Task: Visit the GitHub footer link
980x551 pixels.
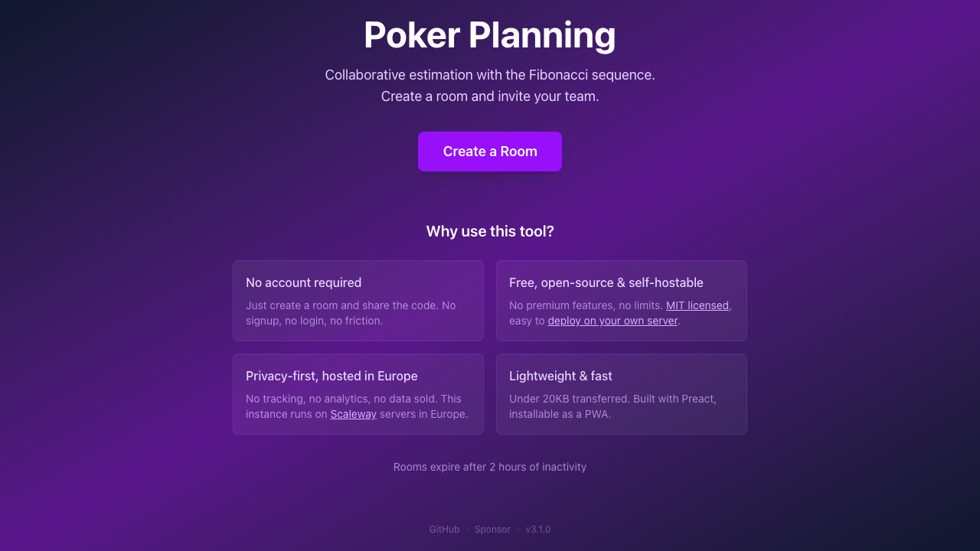Action: pos(444,530)
